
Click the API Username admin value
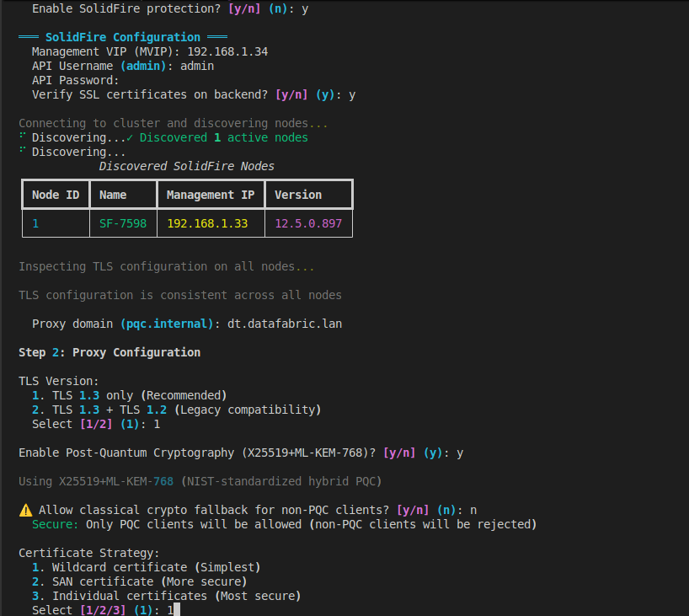(x=197, y=66)
